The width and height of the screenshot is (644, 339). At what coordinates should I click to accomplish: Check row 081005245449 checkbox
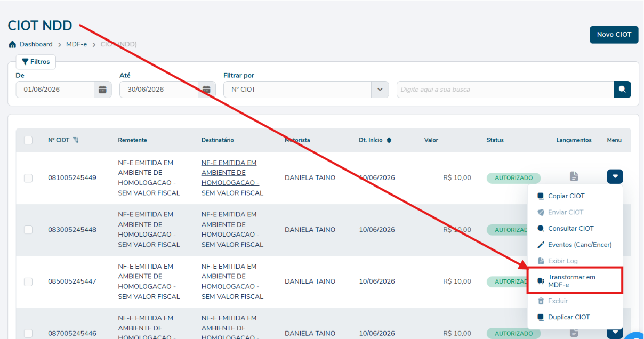click(28, 178)
